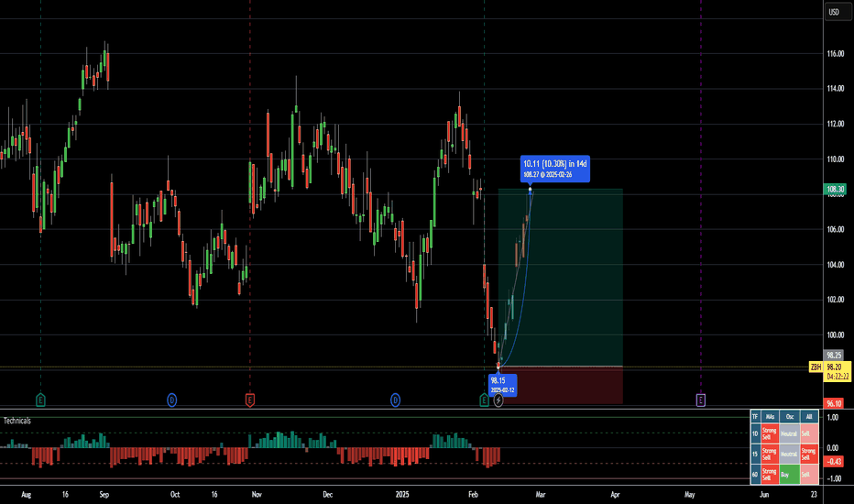Click the red 96.10 stop price label
The width and height of the screenshot is (854, 504).
[834, 404]
